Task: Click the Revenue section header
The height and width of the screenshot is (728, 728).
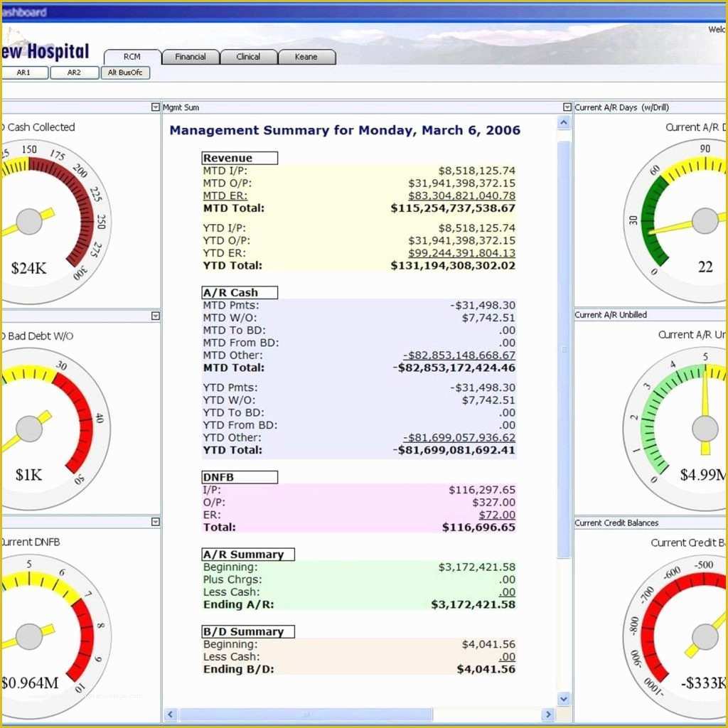Action: (240, 158)
